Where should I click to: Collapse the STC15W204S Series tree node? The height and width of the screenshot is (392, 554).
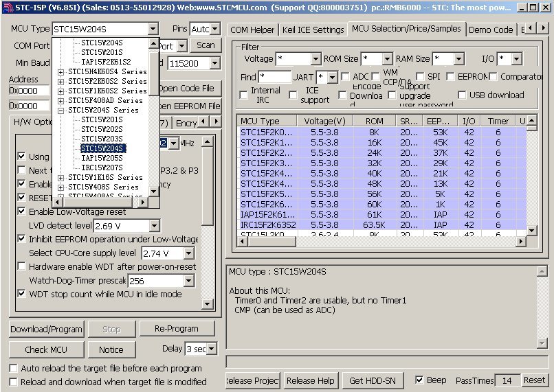[x=60, y=111]
